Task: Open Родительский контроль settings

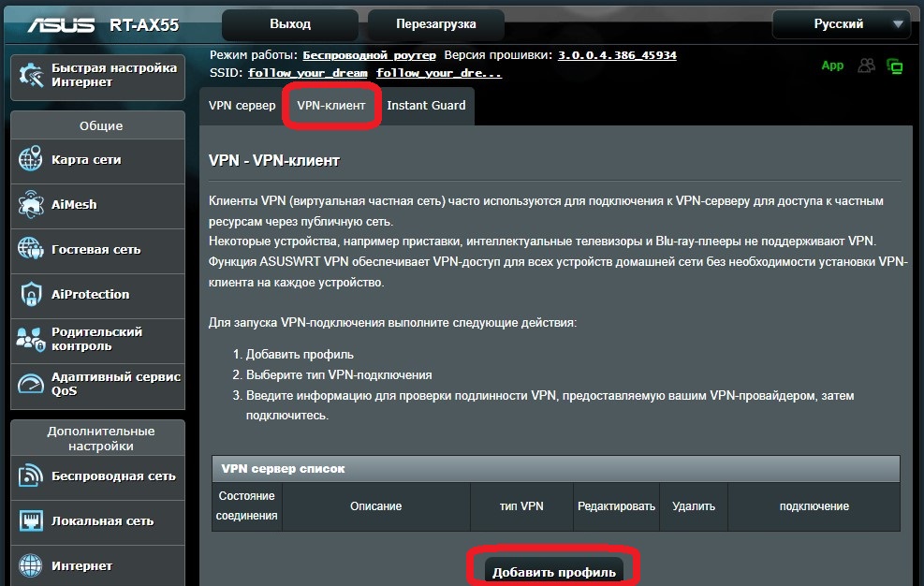Action: pyautogui.click(x=96, y=341)
